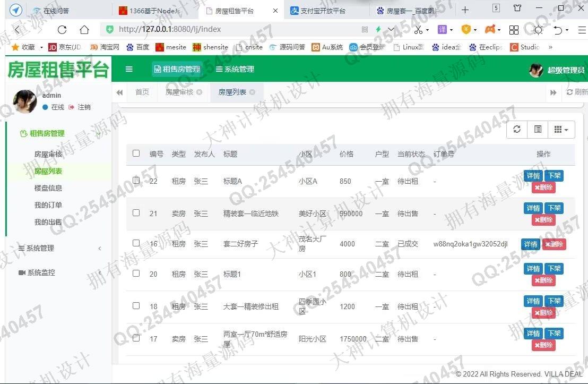
Task: Click the browser home icon
Action: click(x=84, y=30)
